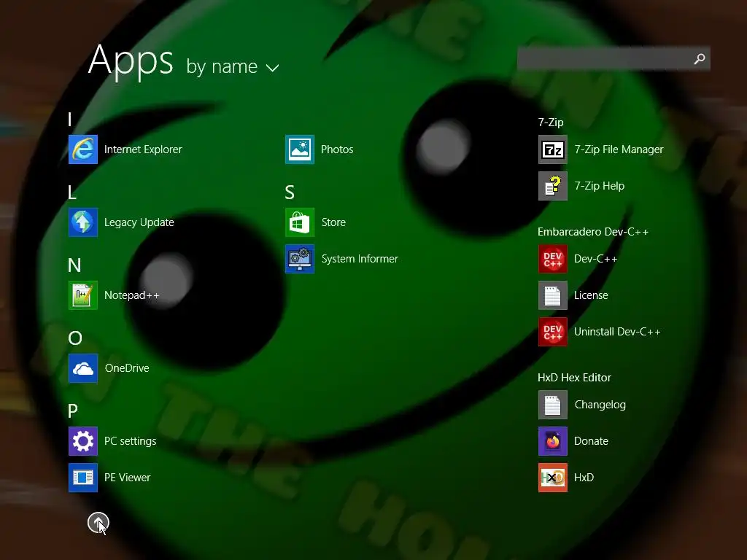Click the '7-Zip Help' label text
The height and width of the screenshot is (560, 747).
600,186
